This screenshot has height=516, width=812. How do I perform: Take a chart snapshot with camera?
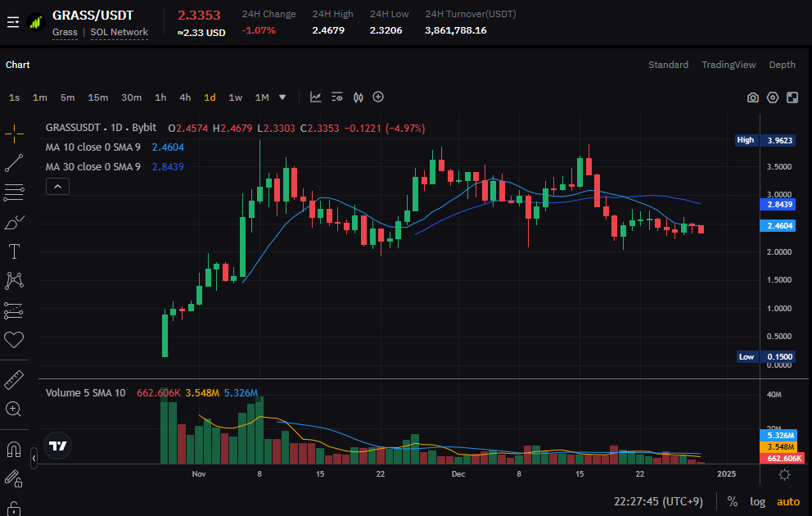753,97
